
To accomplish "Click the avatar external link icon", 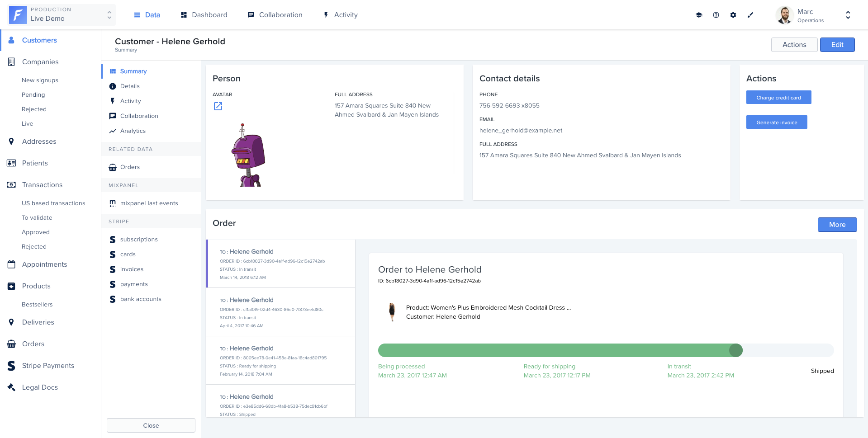I will point(218,106).
